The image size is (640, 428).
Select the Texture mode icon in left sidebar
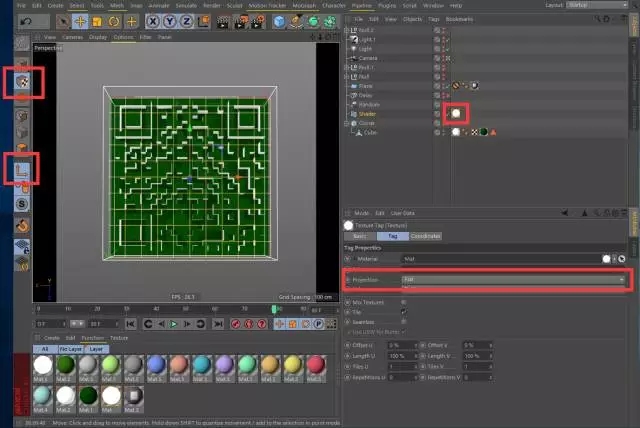21,80
